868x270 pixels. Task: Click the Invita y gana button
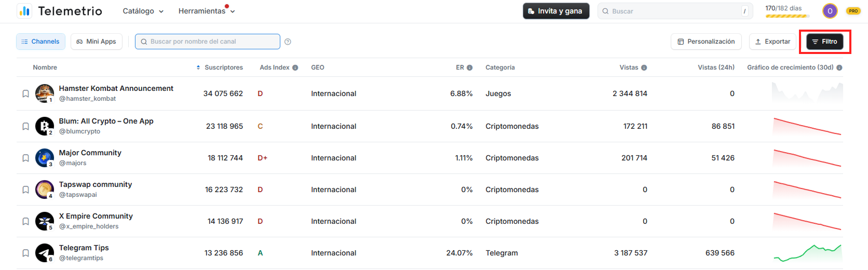coord(555,11)
